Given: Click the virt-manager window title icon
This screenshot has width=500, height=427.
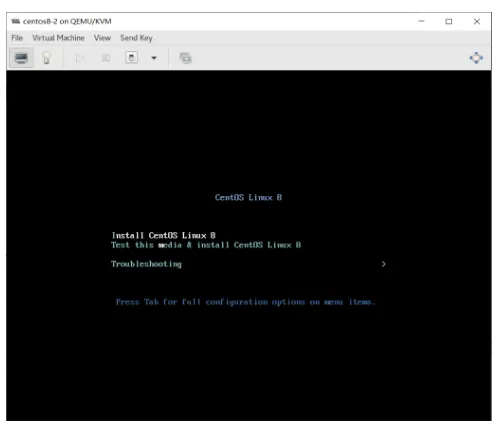Looking at the screenshot, I should 15,21.
